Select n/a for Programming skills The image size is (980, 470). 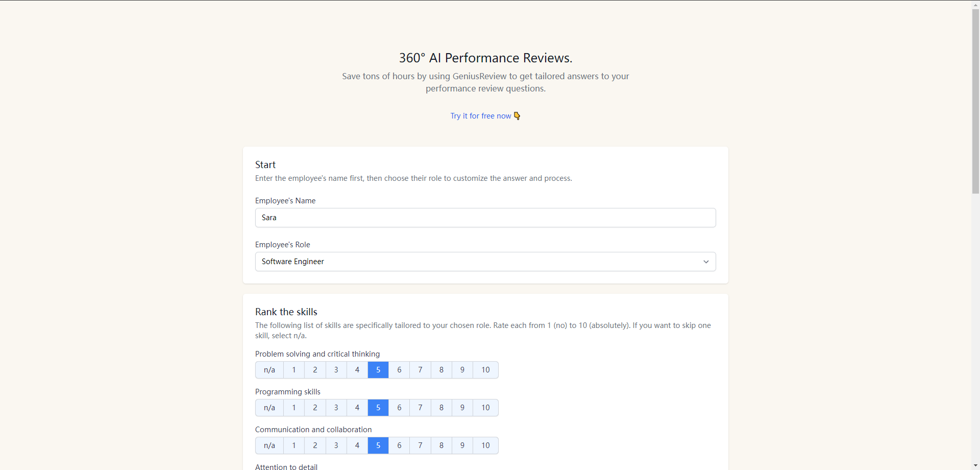click(269, 408)
